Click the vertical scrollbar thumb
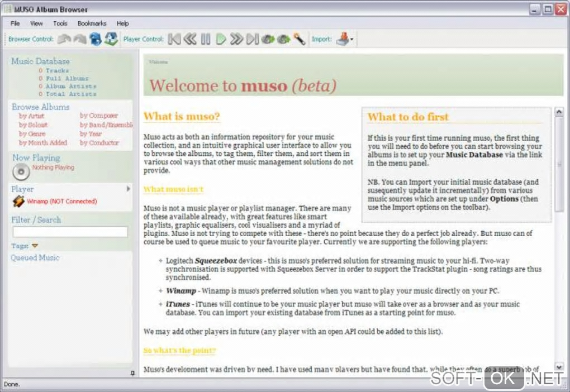 [559, 164]
